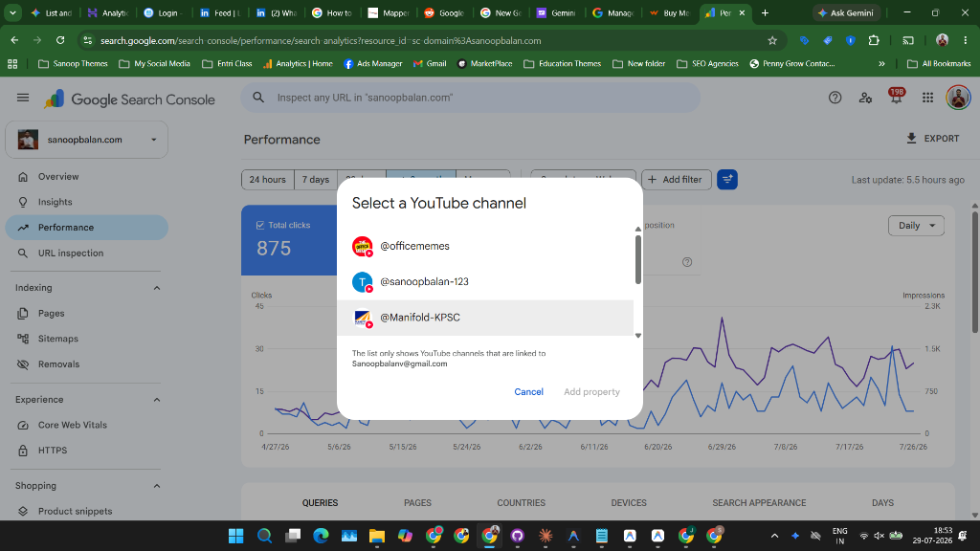This screenshot has width=980, height=551.
Task: Open the Search Console hamburger menu
Action: point(23,98)
